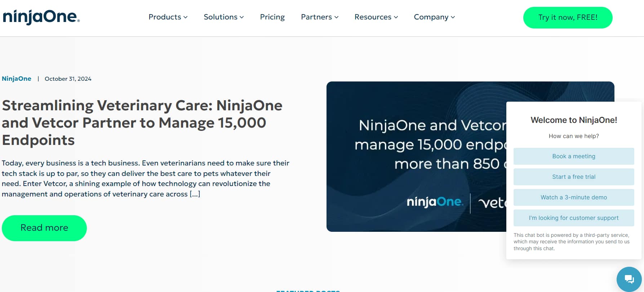Choose Start a free trial in chat
This screenshot has width=644, height=292.
coord(573,177)
